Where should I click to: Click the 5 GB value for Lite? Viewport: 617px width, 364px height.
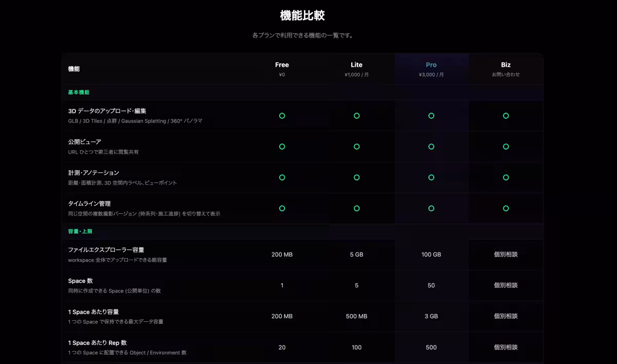pyautogui.click(x=356, y=254)
